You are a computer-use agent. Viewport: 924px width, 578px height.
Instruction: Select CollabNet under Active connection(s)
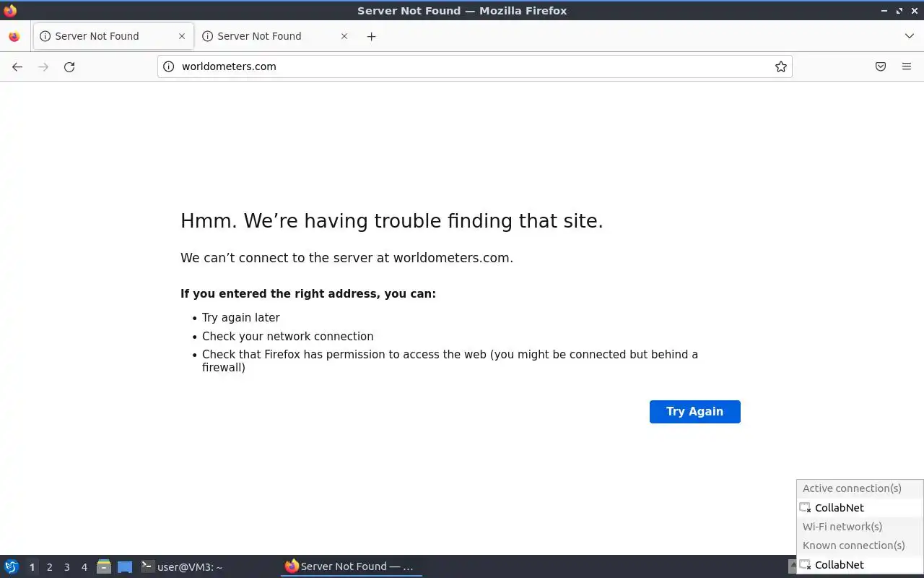(860, 508)
